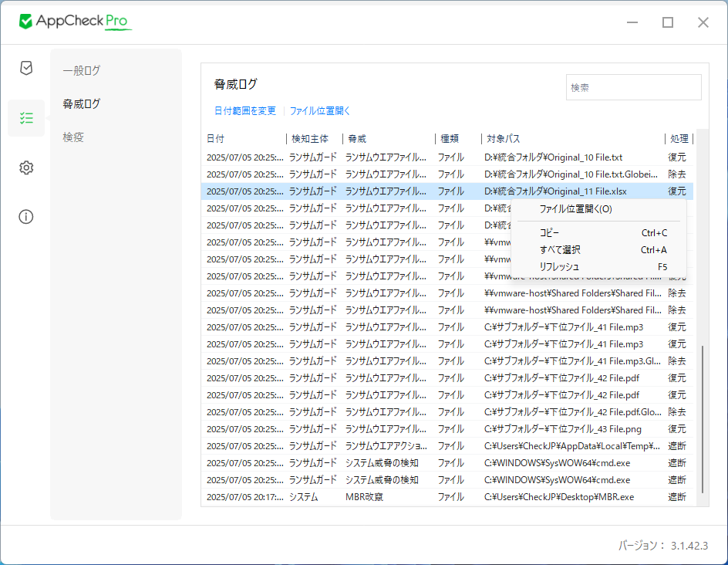Screen dimensions: 728x565
Task: Select the MBR改竄 log row
Action: (432, 497)
